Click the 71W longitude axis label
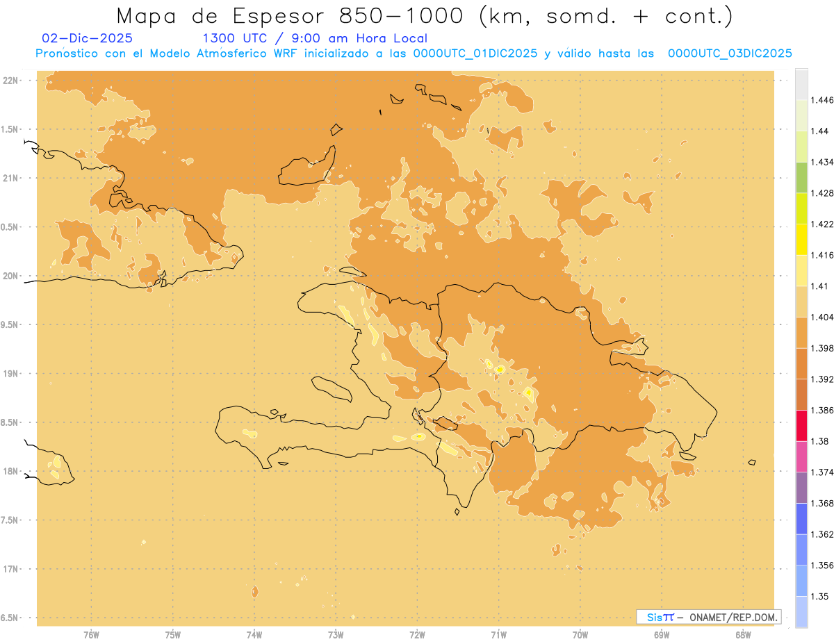834x644 pixels. click(498, 634)
